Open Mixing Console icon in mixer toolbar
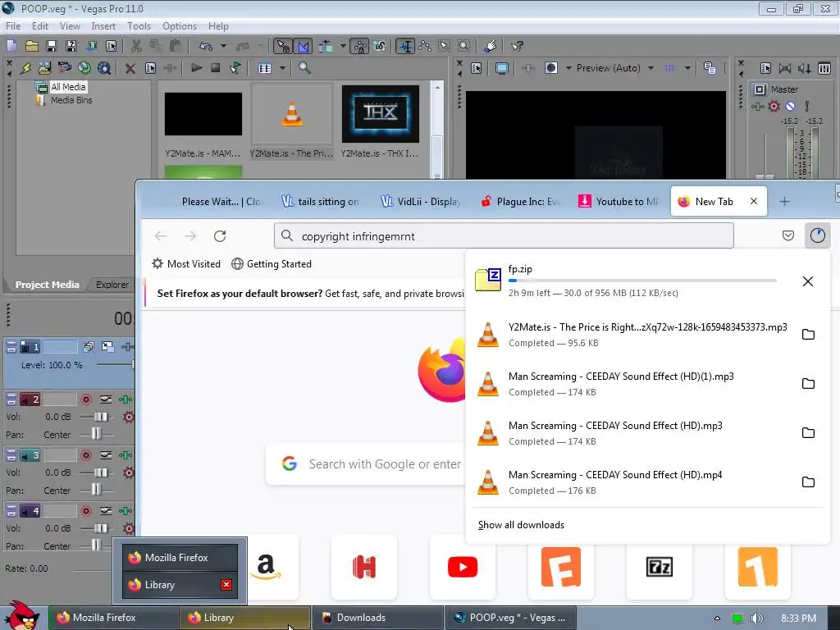Image resolution: width=840 pixels, height=630 pixels. (x=824, y=68)
